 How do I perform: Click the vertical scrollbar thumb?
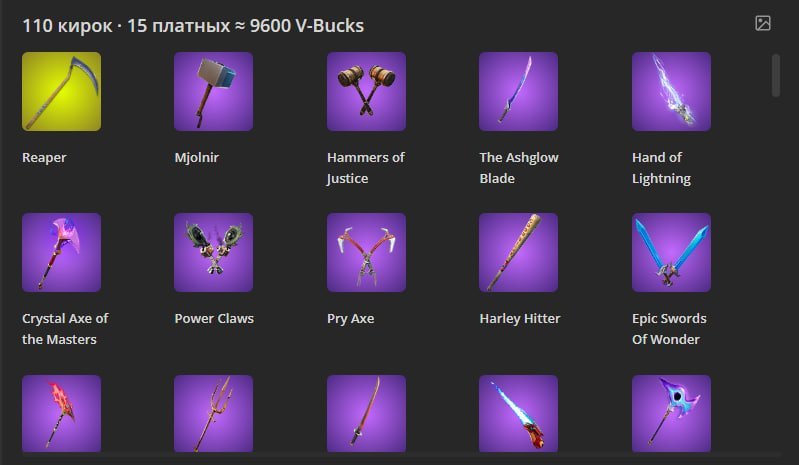(776, 75)
